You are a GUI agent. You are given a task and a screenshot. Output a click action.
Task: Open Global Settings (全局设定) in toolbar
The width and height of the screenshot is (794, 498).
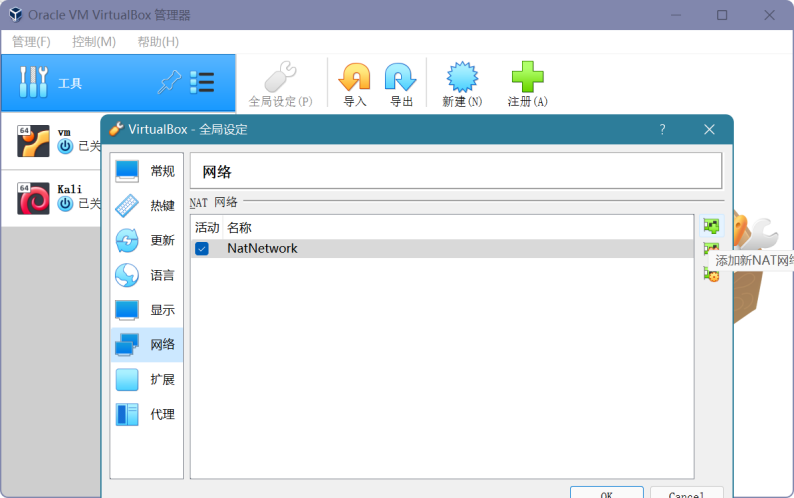coord(281,84)
